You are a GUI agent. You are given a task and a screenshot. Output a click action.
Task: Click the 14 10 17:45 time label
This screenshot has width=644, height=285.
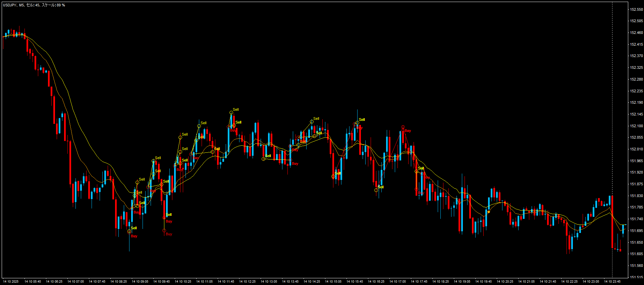(x=419, y=282)
